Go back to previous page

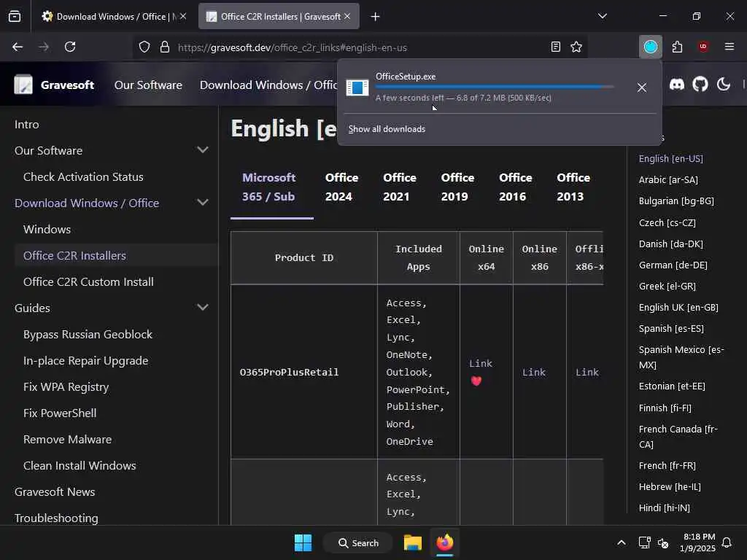(18, 47)
